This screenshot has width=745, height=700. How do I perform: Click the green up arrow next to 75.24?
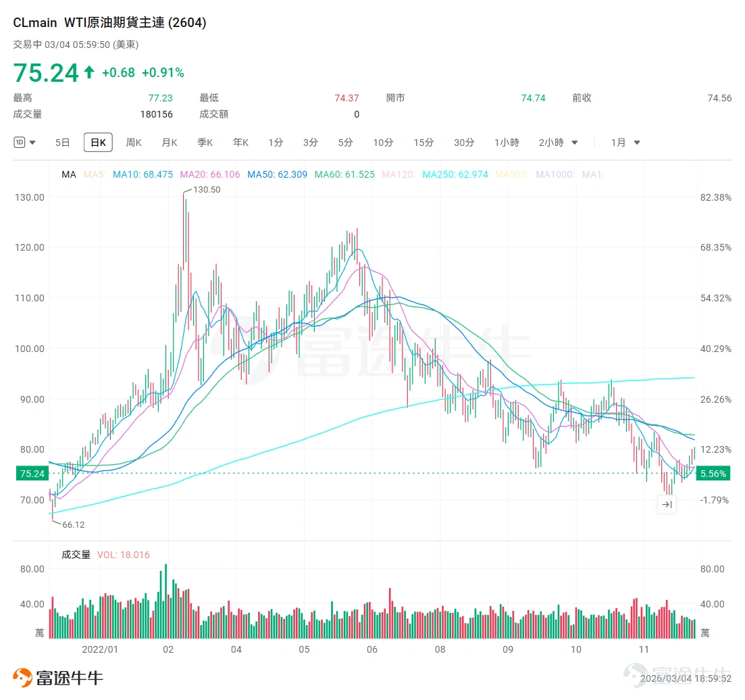coord(89,72)
